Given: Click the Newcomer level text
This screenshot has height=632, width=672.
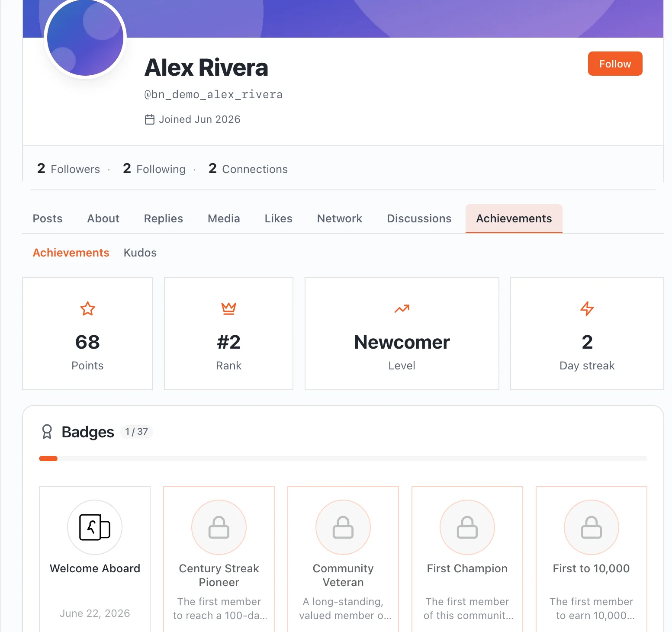Looking at the screenshot, I should click(x=402, y=342).
